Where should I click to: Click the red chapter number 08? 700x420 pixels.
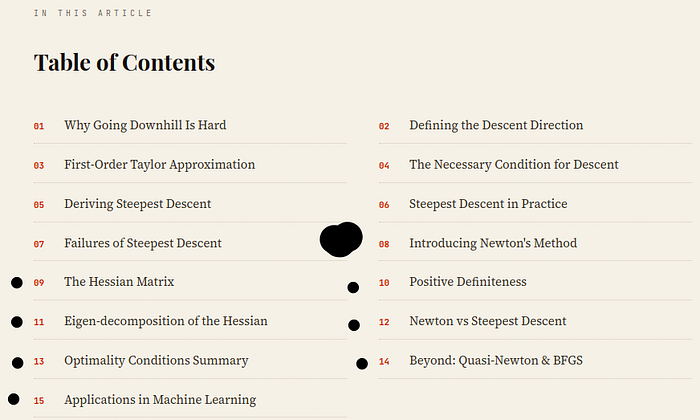pos(384,244)
